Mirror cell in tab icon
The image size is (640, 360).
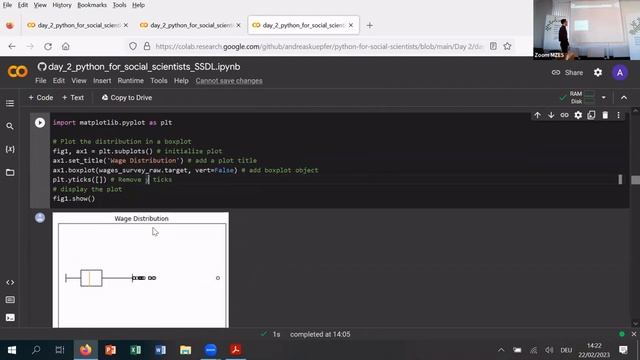click(x=591, y=116)
